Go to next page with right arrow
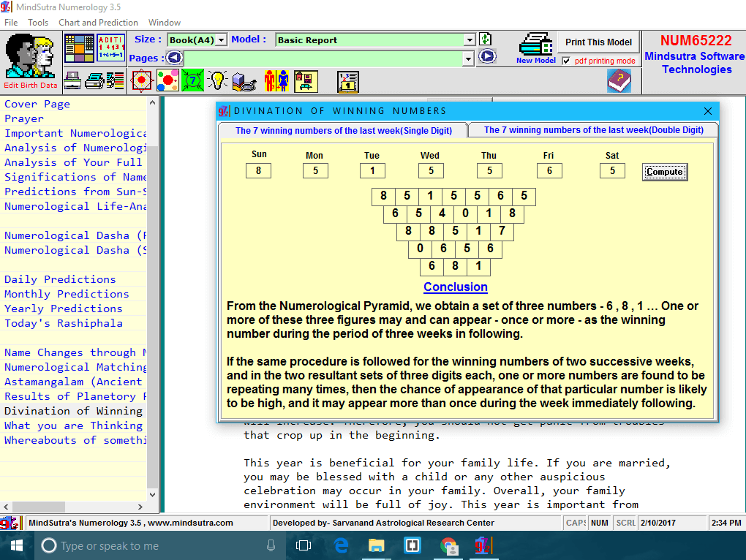Screen dimensions: 746x560 (x=486, y=56)
